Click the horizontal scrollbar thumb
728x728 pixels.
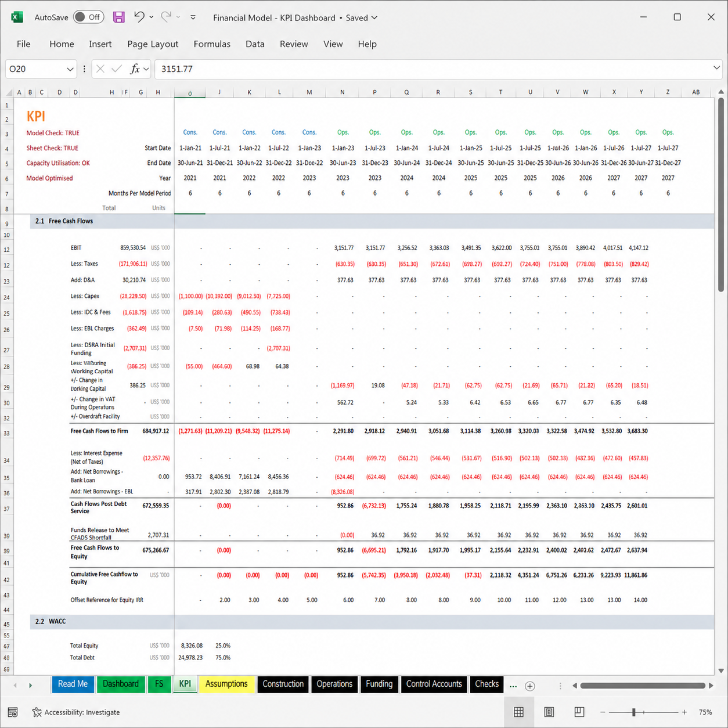[x=643, y=686]
